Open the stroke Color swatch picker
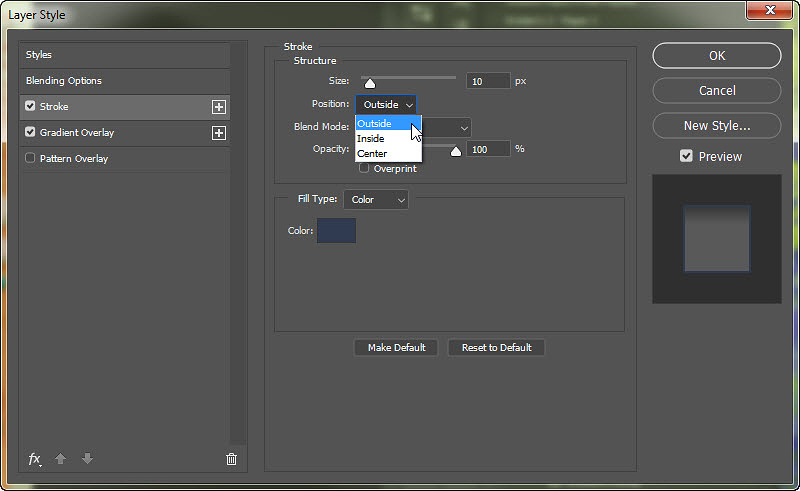 pos(336,231)
